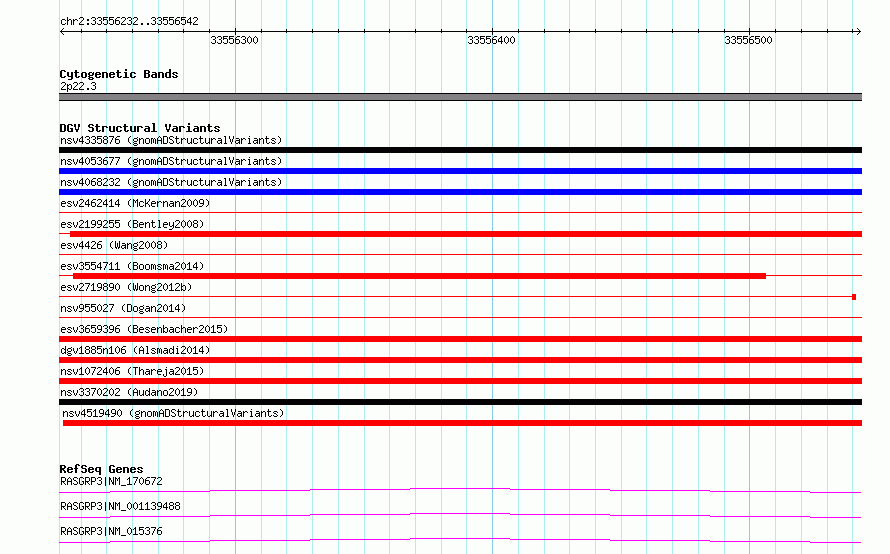Open variant esv3659396 (Besenbacher2015)
This screenshot has height=554, width=890.
click(144, 329)
